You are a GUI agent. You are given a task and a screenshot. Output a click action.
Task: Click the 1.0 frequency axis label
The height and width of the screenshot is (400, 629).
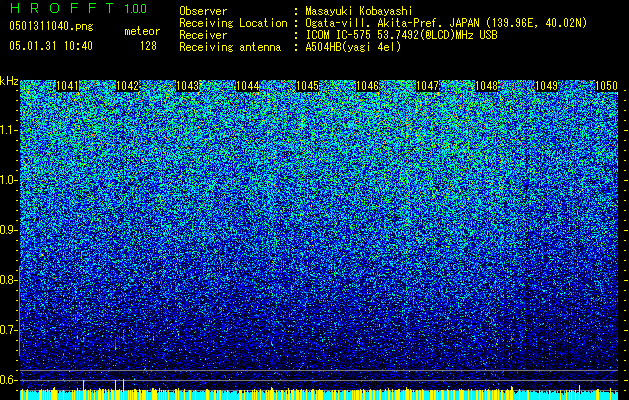coord(8,180)
